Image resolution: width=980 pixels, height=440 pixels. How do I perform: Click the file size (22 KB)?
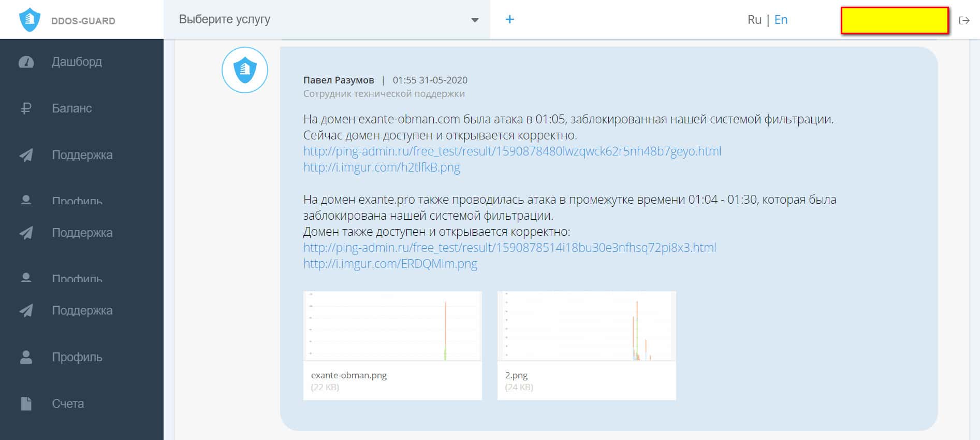(x=325, y=387)
